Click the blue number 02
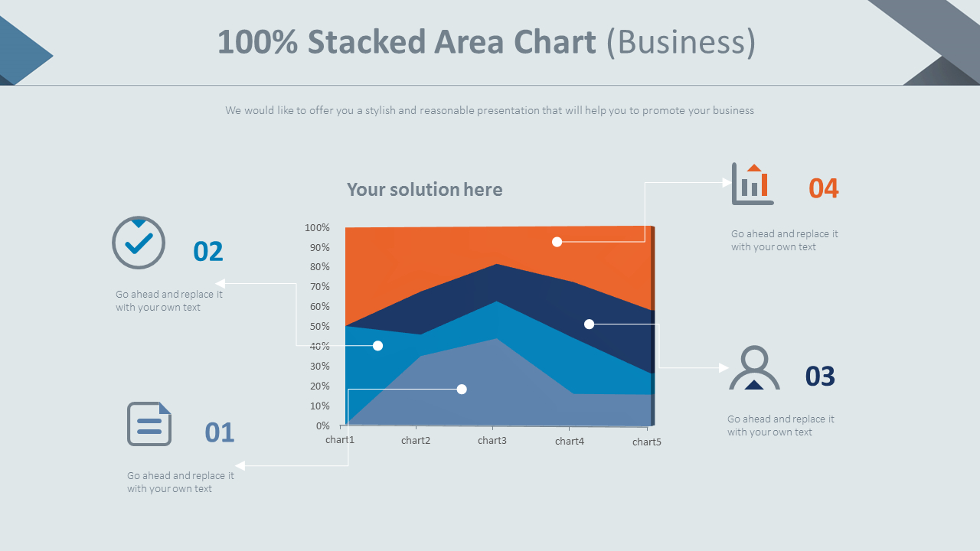The width and height of the screenshot is (980, 551). click(208, 251)
